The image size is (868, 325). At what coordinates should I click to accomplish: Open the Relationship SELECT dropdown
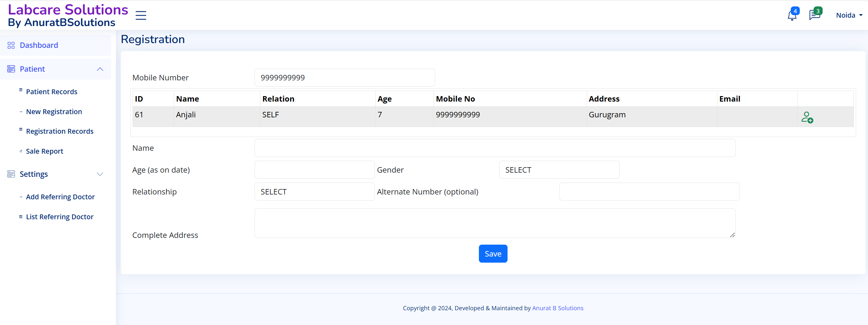(x=314, y=192)
